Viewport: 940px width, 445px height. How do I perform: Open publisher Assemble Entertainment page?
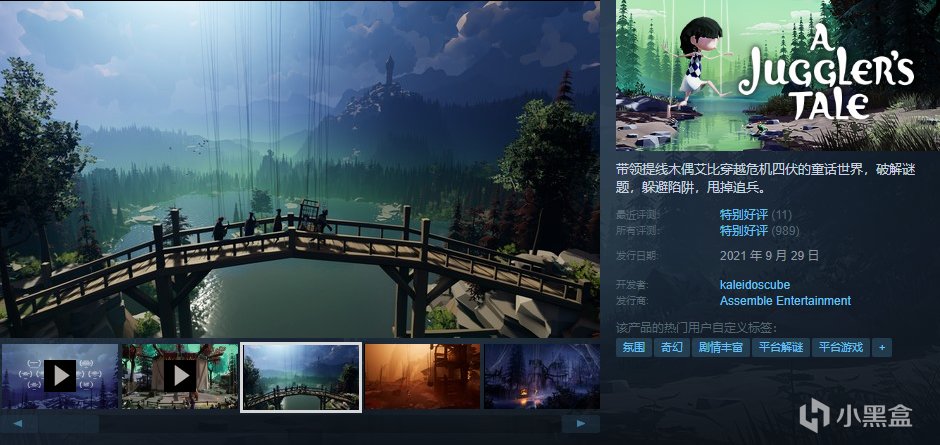[x=785, y=300]
